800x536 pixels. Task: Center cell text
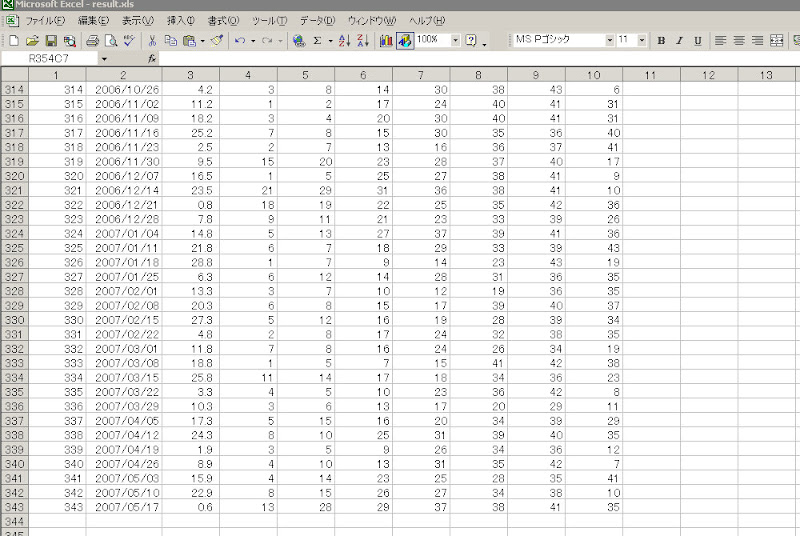[x=739, y=41]
